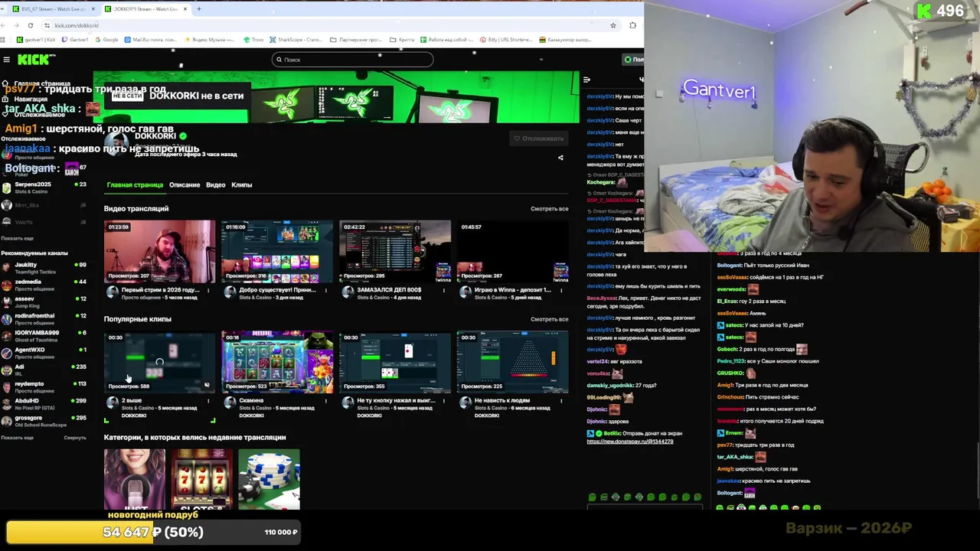Click Смотреть все for Видео трансляций
The image size is (980, 551).
(x=549, y=209)
